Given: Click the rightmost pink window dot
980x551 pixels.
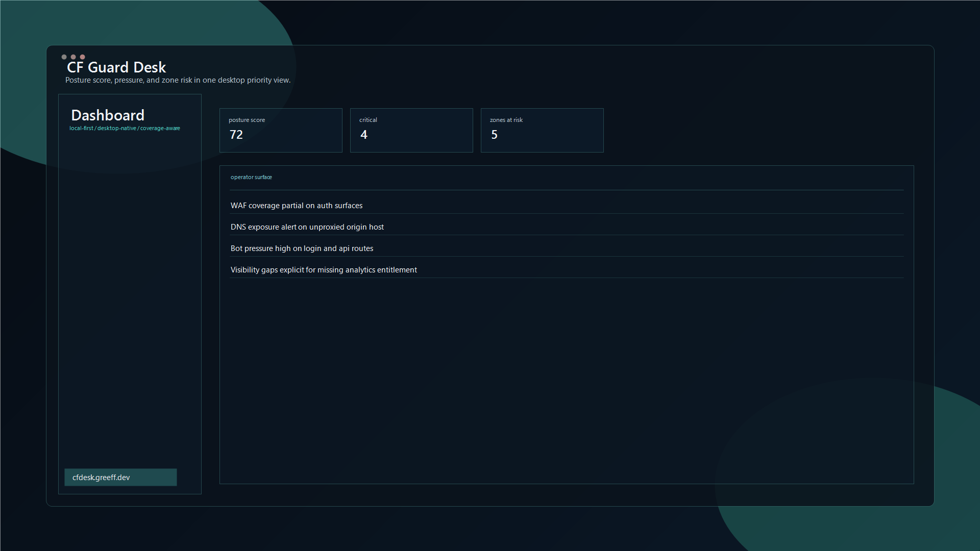Looking at the screenshot, I should 82,57.
